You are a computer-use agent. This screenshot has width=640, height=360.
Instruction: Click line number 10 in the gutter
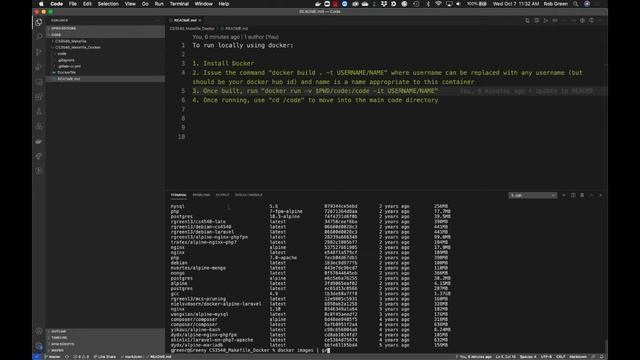(182, 137)
